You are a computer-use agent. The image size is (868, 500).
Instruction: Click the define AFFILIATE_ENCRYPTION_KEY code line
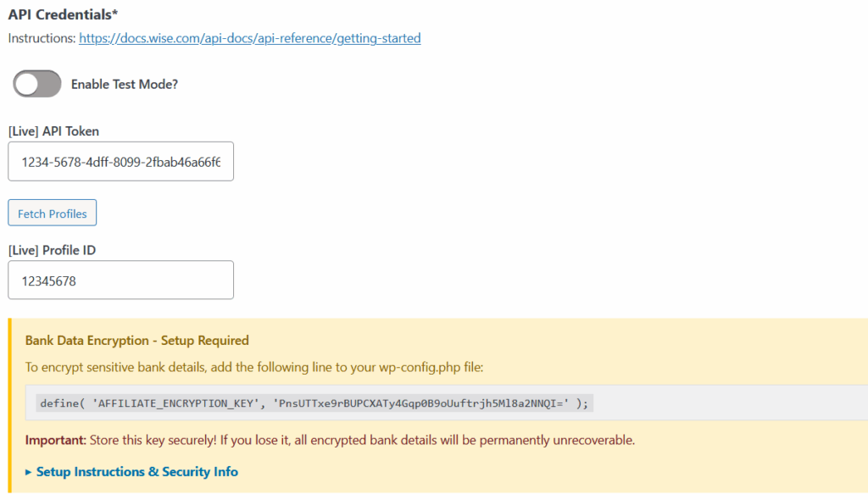[314, 403]
